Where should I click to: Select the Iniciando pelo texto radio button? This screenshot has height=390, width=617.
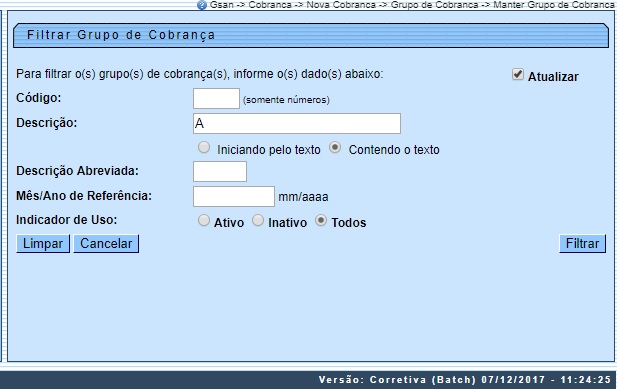point(204,148)
